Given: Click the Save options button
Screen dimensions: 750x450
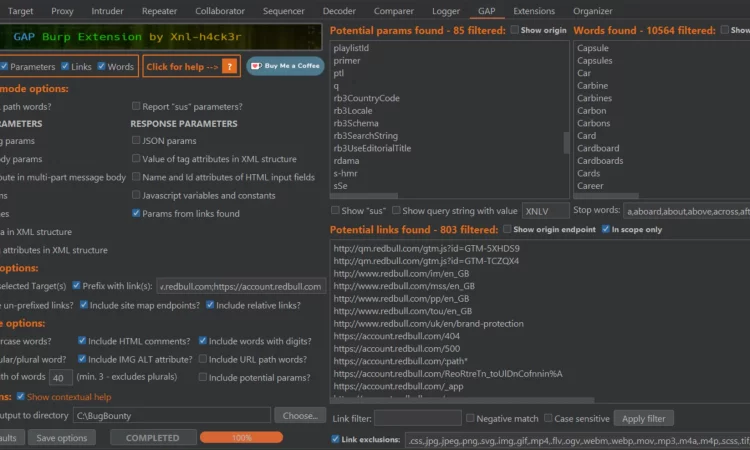Looking at the screenshot, I should click(62, 438).
